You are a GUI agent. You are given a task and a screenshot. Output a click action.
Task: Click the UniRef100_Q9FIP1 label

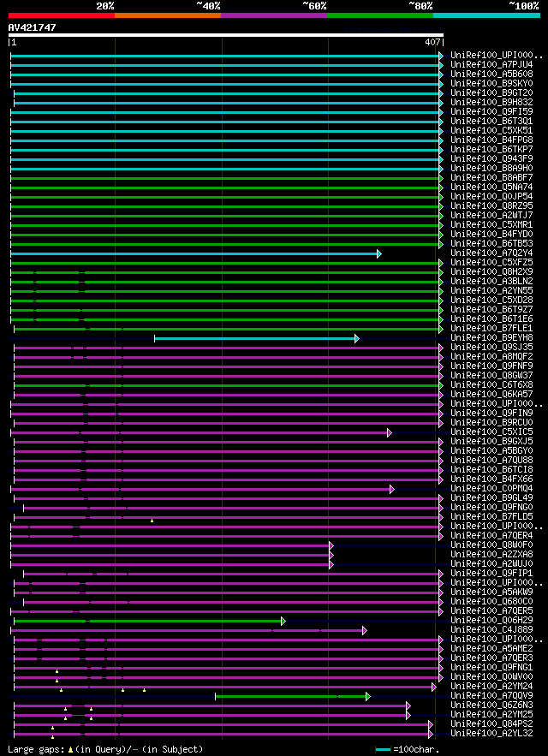click(x=491, y=574)
